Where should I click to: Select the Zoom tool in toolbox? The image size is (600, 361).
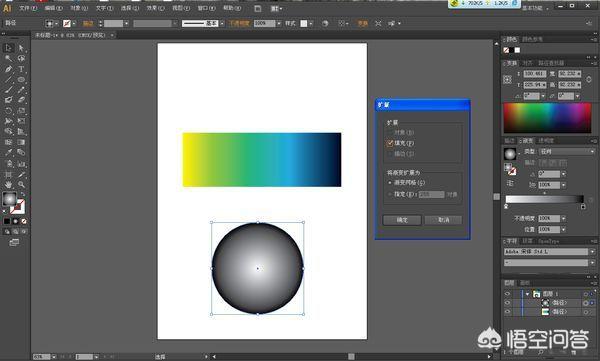tap(21, 185)
